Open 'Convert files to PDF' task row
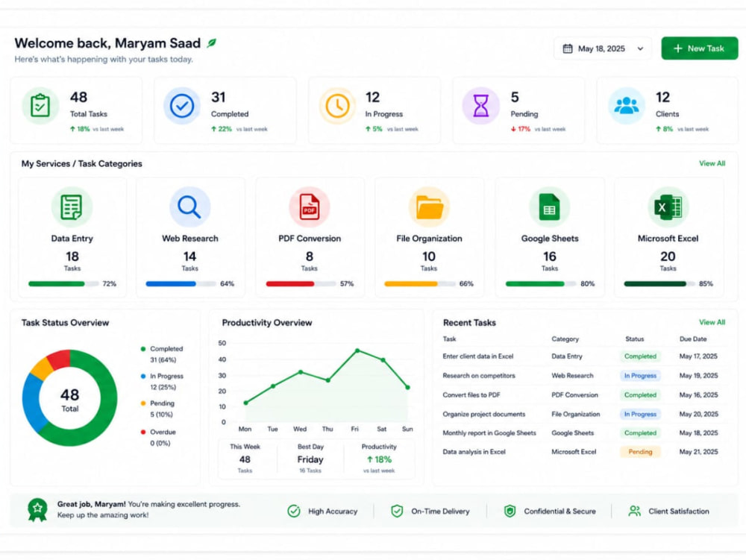The width and height of the screenshot is (746, 560). tap(585, 395)
